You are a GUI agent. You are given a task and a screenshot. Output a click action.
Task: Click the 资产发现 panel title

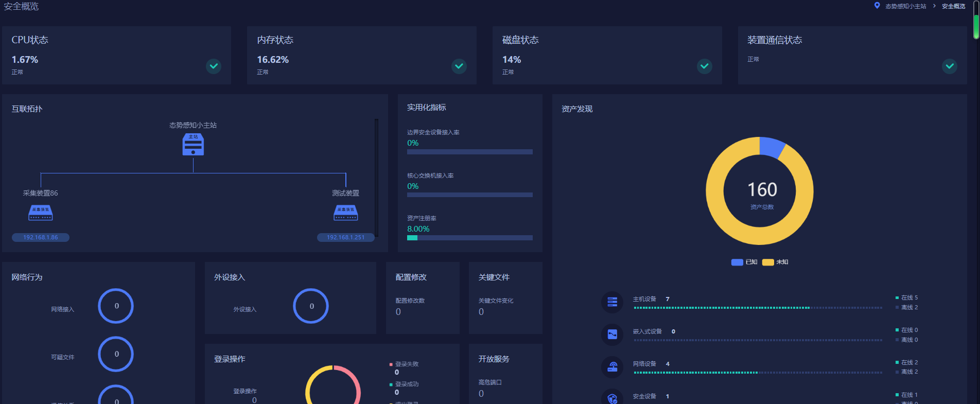click(x=577, y=109)
